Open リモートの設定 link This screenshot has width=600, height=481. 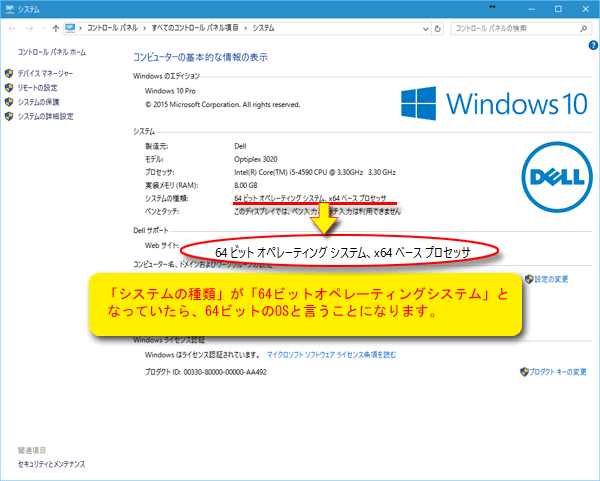click(38, 88)
